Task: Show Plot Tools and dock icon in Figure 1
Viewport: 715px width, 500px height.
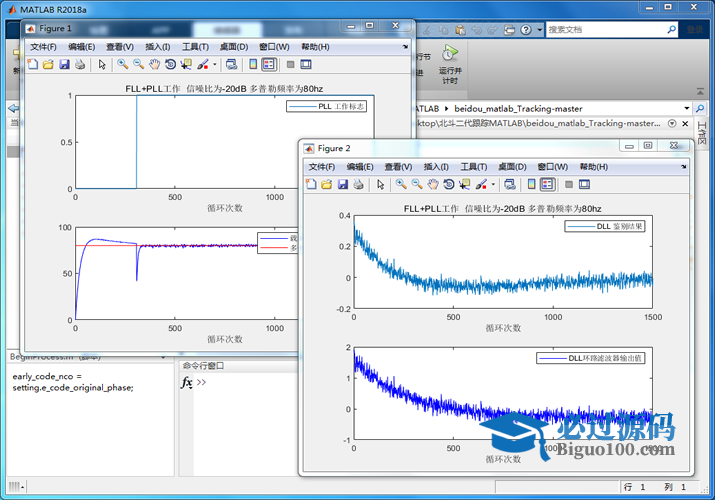Action: click(x=306, y=64)
